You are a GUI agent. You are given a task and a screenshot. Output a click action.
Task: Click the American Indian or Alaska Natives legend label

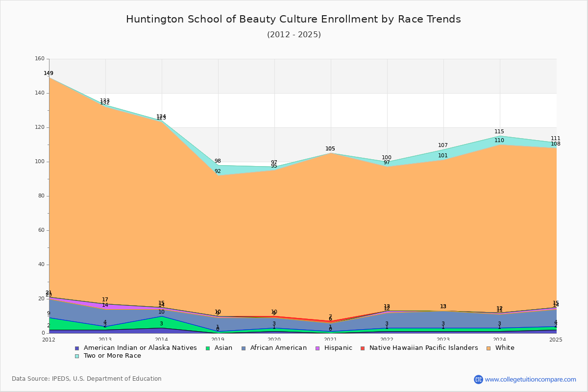140,348
